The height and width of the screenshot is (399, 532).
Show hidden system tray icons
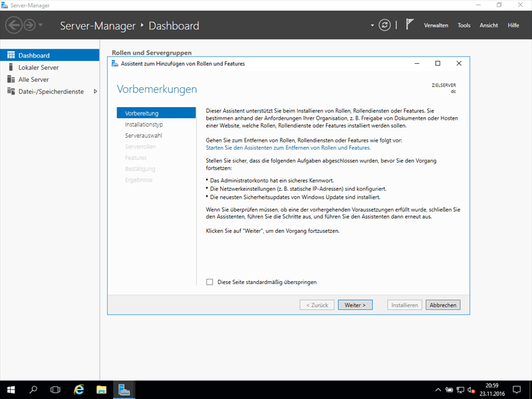pos(438,390)
